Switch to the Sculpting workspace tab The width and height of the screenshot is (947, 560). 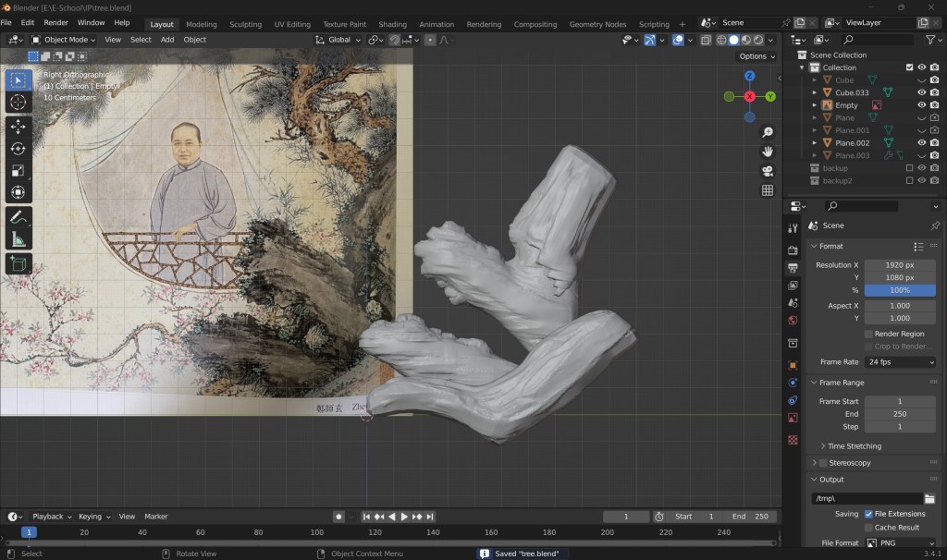pos(245,24)
